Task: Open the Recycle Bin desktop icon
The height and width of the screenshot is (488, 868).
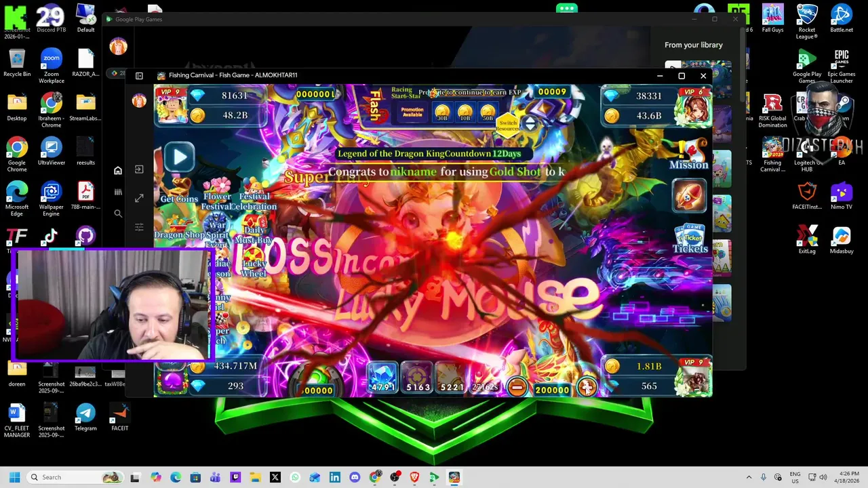Action: click(17, 64)
